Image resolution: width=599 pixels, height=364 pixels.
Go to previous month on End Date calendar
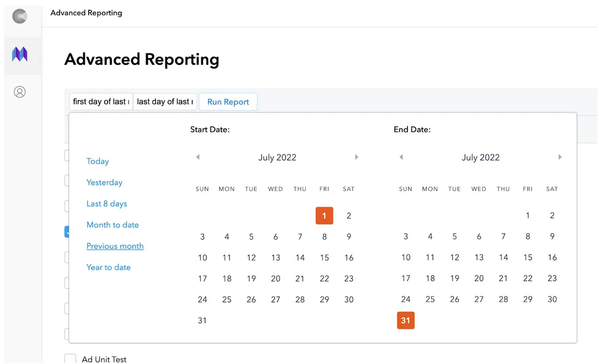(401, 157)
